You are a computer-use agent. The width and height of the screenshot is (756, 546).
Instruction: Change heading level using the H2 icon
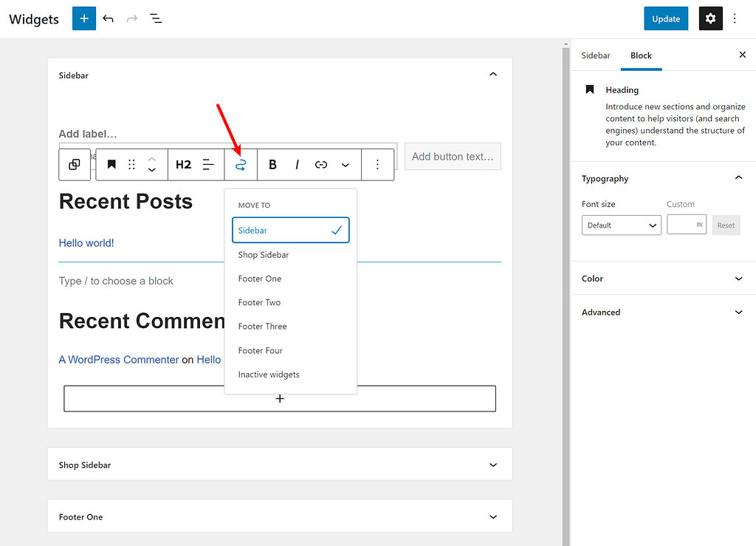[183, 164]
